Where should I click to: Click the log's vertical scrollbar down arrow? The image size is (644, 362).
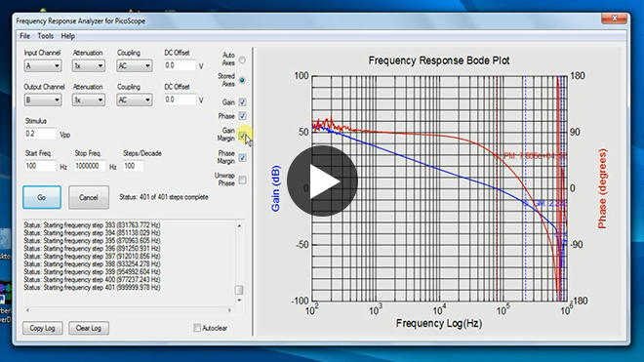(239, 301)
